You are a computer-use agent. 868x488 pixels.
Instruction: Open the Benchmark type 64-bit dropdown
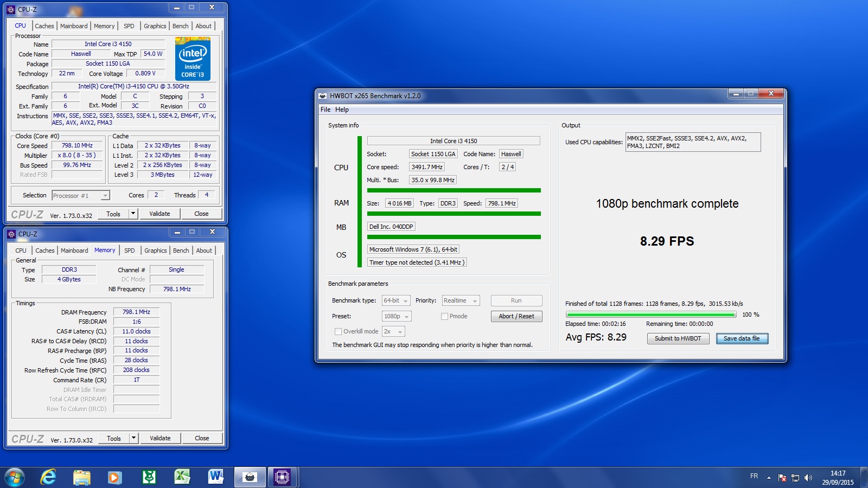397,301
